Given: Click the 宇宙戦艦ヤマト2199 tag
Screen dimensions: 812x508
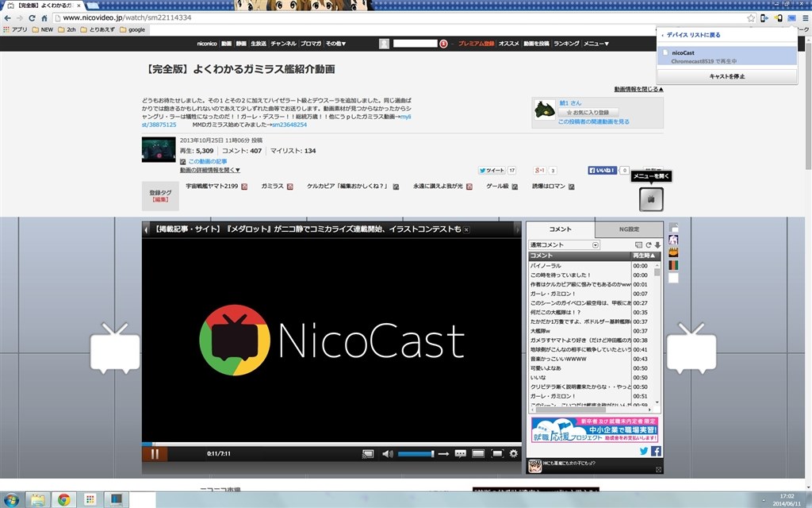Looking at the screenshot, I should click(212, 186).
